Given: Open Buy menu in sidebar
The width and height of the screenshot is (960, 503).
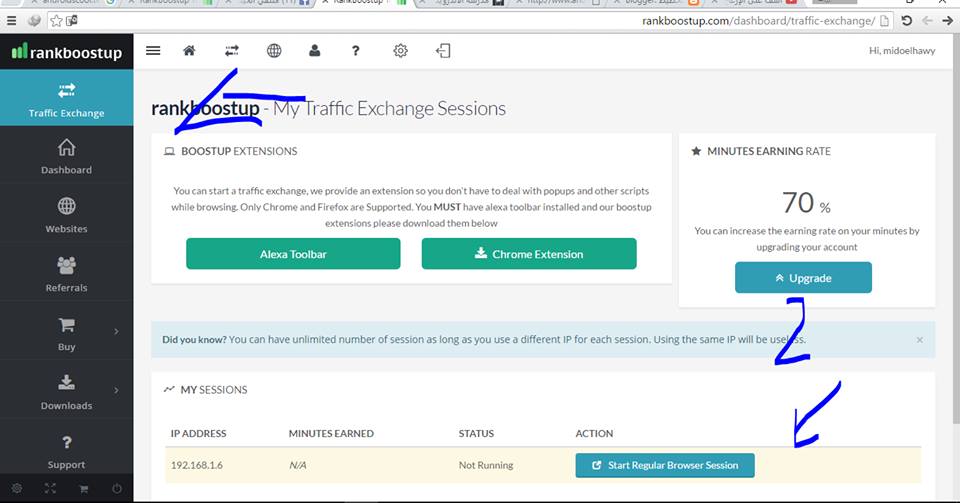Looking at the screenshot, I should (x=66, y=333).
